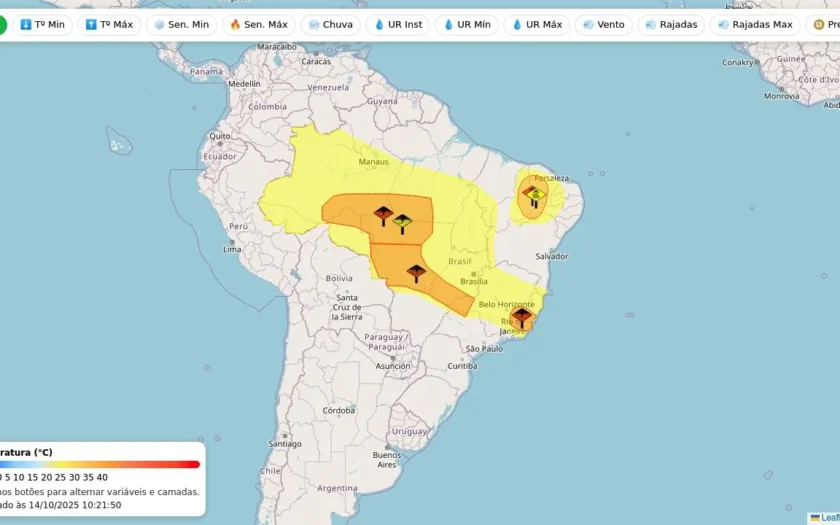Select UR Mín humidity button

pos(467,25)
